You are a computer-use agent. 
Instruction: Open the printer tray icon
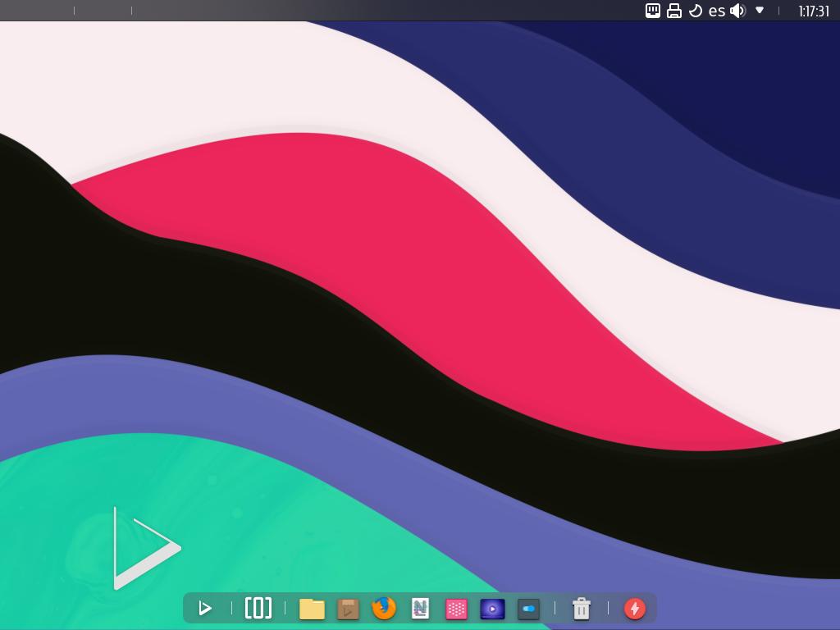(x=674, y=11)
